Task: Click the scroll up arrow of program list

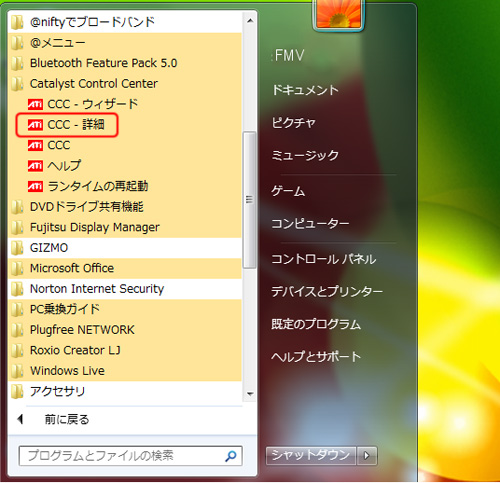Action: point(250,21)
